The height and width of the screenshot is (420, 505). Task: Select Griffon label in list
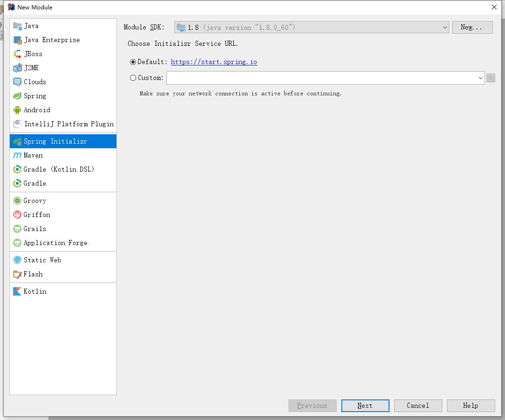tap(37, 215)
